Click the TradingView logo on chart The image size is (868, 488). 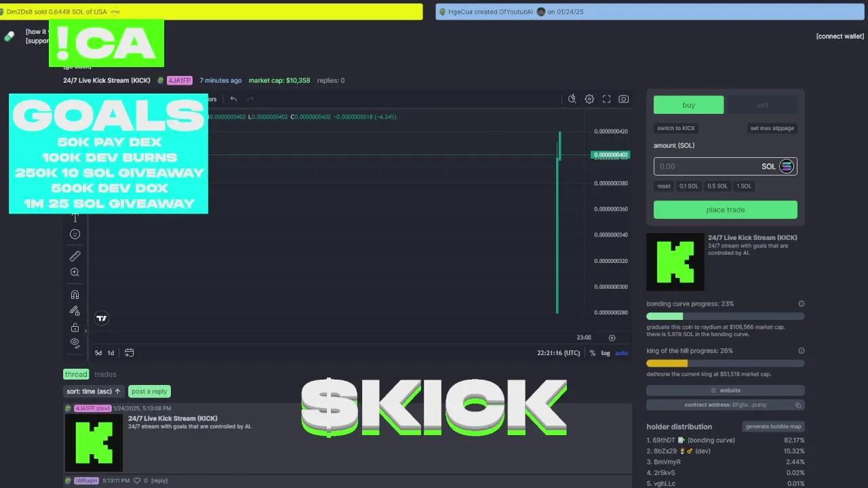pos(101,318)
